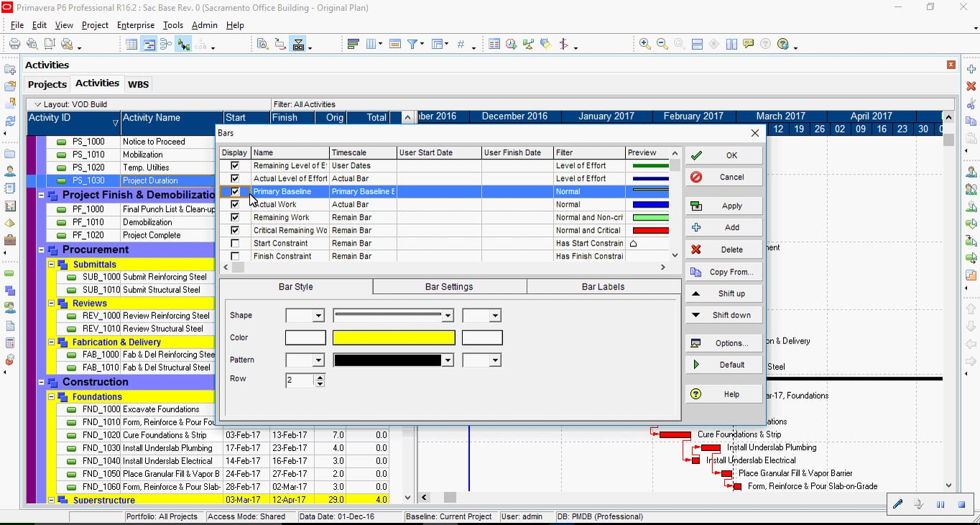Click the Zoom In magnifier icon
This screenshot has width=980, height=525.
645,45
